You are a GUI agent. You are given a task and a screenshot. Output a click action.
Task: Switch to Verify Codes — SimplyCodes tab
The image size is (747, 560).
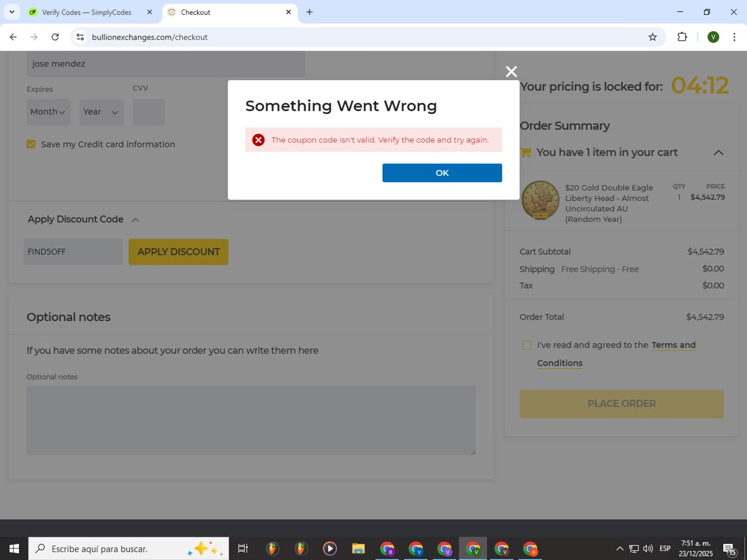pyautogui.click(x=86, y=12)
